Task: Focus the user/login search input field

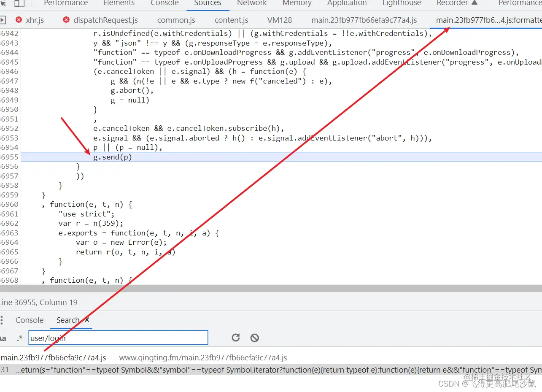Action: (x=118, y=338)
